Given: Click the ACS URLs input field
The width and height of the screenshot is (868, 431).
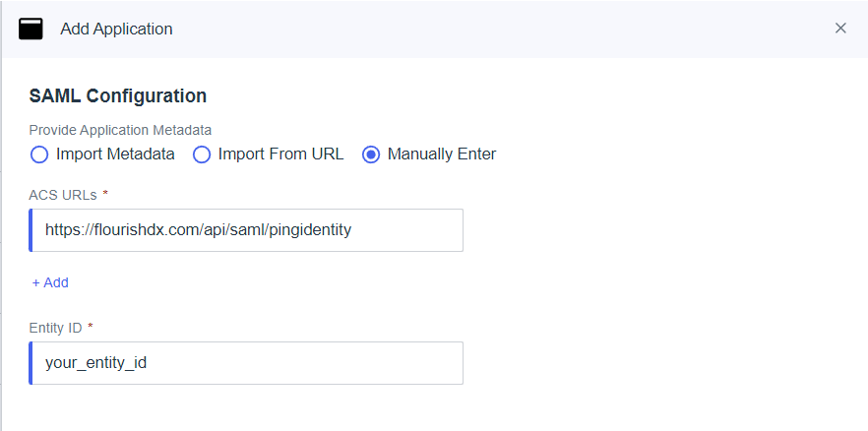Looking at the screenshot, I should pos(246,230).
